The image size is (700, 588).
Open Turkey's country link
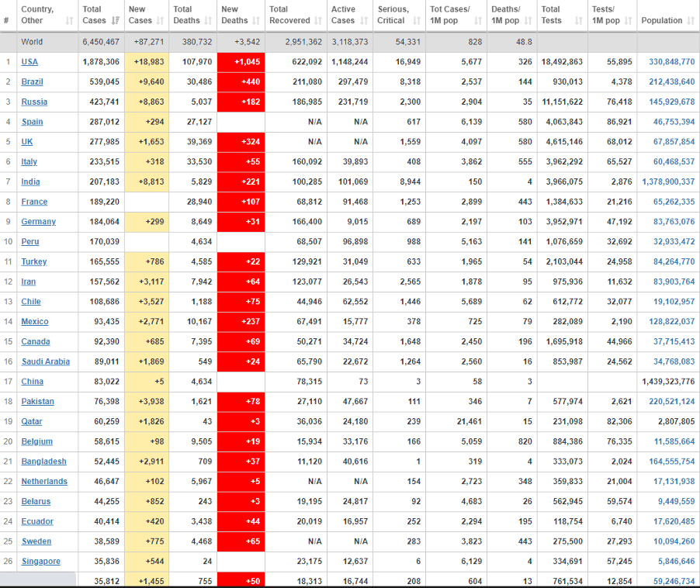pos(34,262)
